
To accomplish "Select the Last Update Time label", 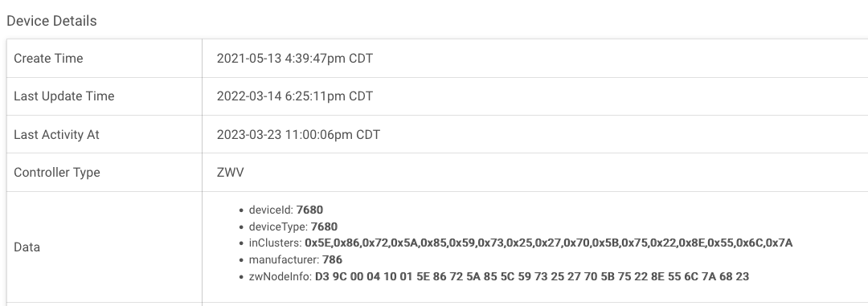I will (64, 96).
